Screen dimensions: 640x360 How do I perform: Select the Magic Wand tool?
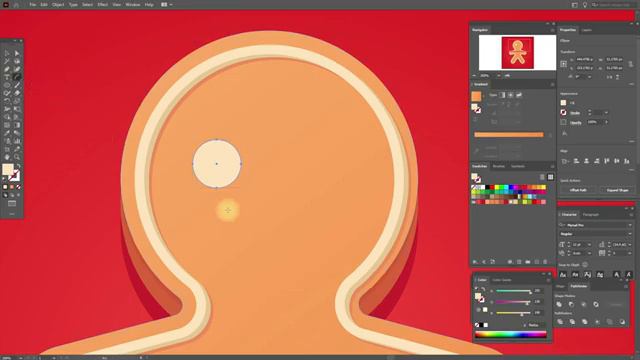7,61
